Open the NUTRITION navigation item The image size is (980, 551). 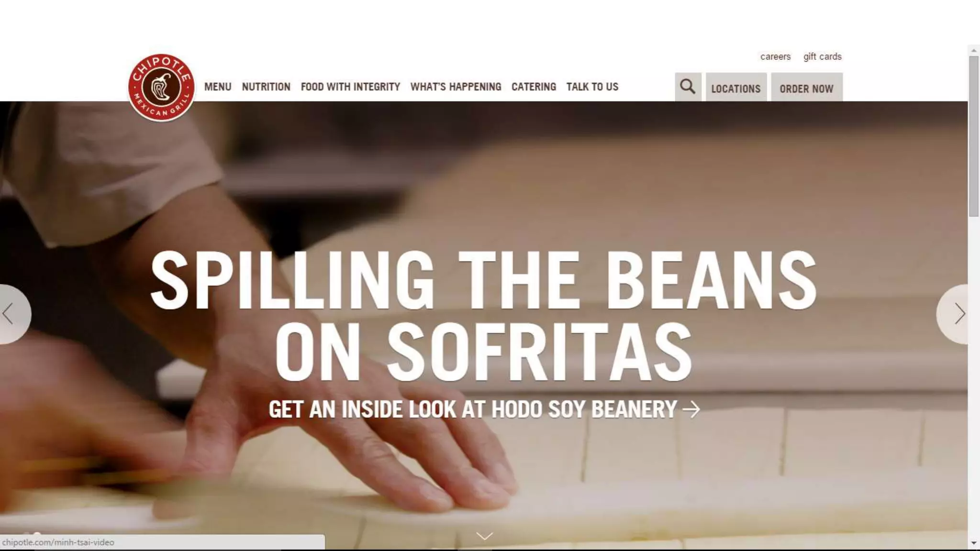point(266,87)
